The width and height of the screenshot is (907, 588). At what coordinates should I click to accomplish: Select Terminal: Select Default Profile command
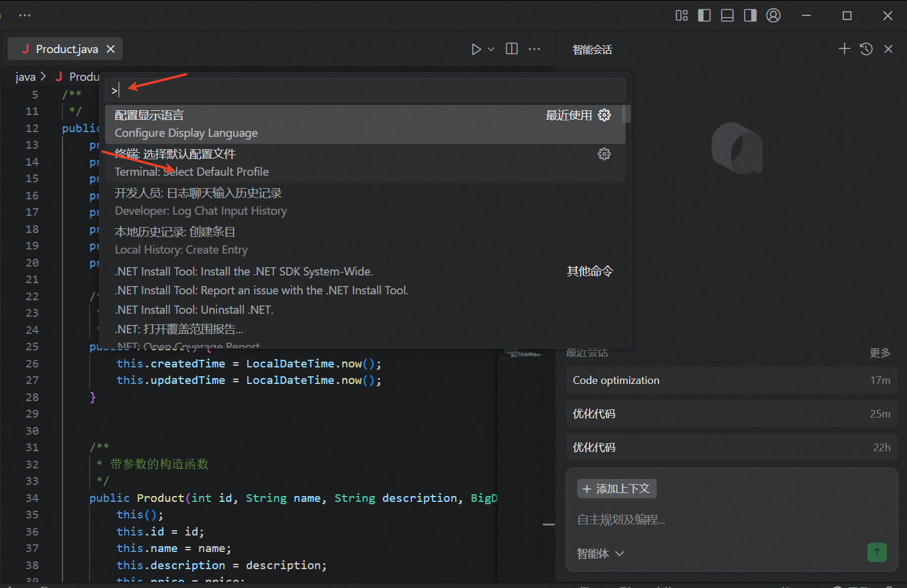[365, 163]
